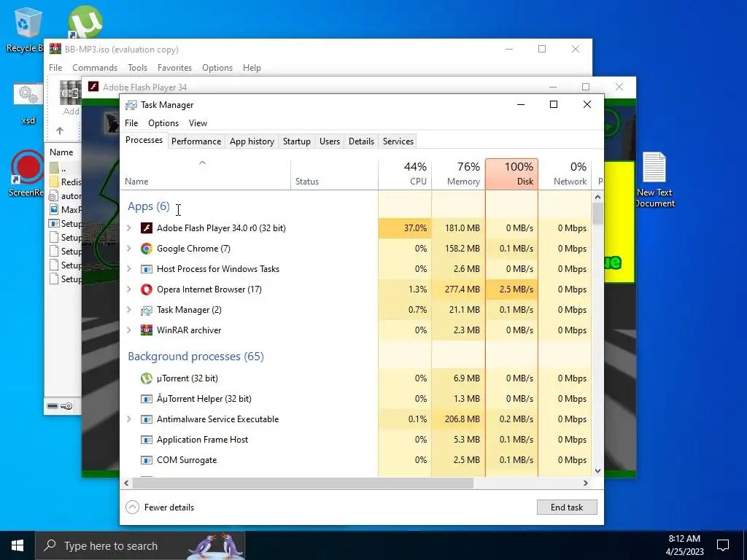Click the Host Process for Windows Tasks icon

(x=146, y=269)
